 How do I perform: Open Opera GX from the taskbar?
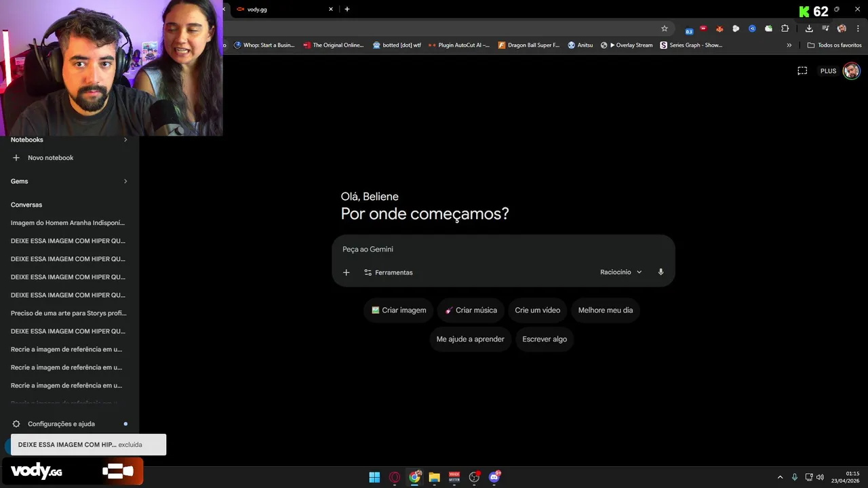coord(395,477)
